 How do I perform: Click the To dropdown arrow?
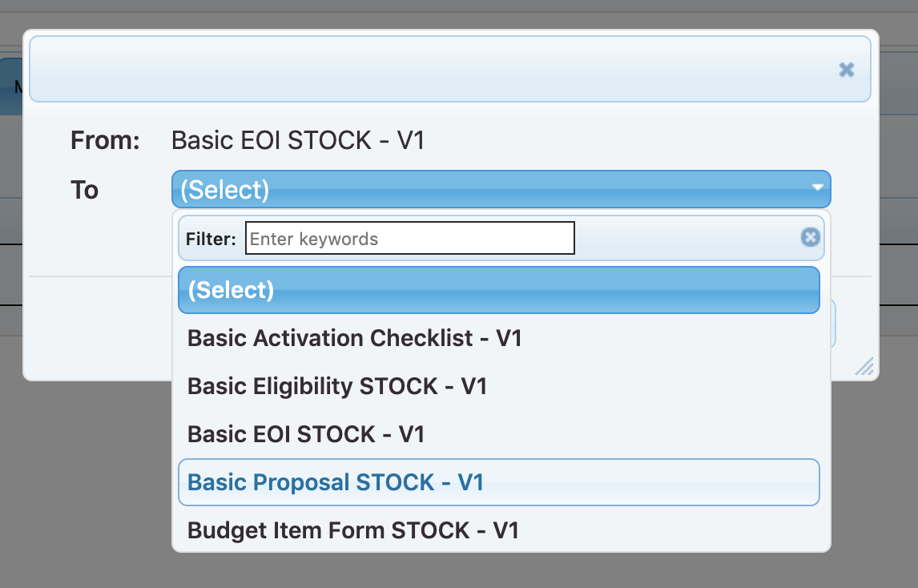pyautogui.click(x=817, y=188)
